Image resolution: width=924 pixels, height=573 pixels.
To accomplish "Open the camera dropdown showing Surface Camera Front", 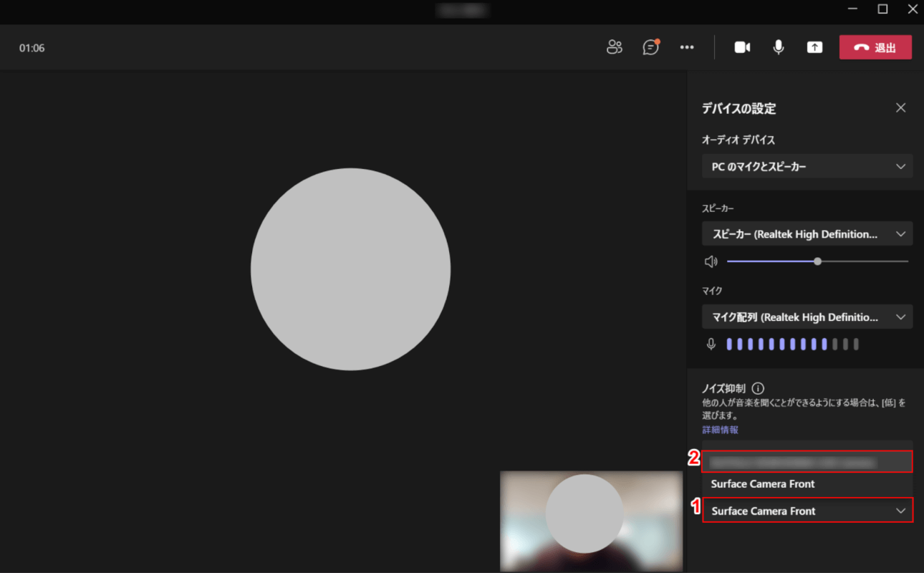I will coord(807,511).
